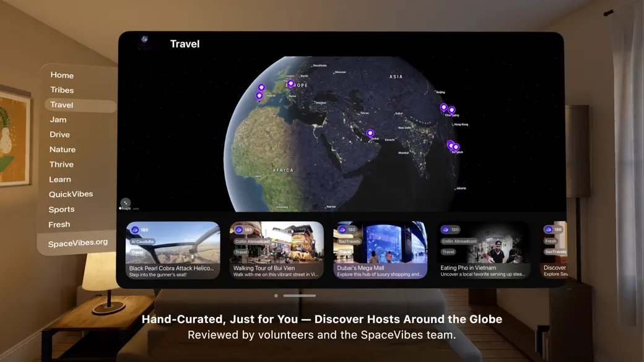Click Collin Abroadcast tag on the Eating Pho card

459,241
